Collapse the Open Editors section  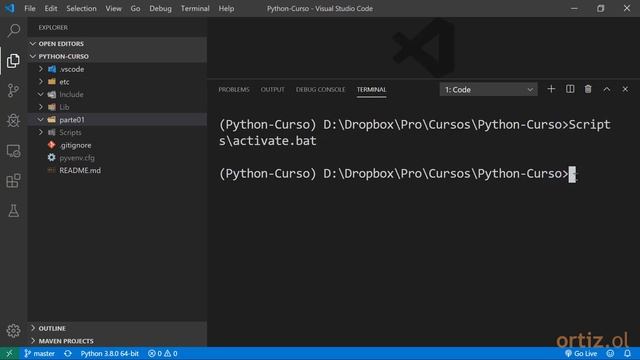click(117, 44)
